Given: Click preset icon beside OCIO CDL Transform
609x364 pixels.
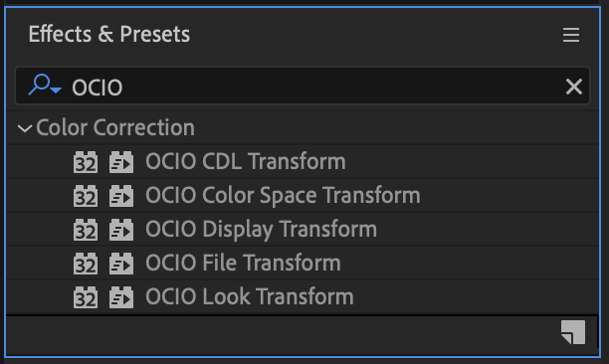Looking at the screenshot, I should click(x=121, y=162).
